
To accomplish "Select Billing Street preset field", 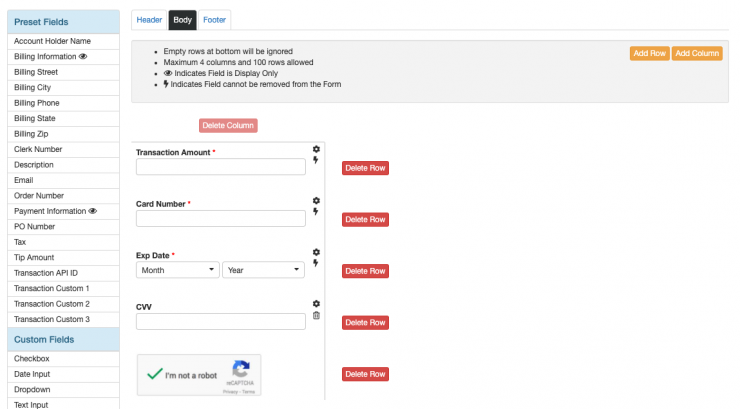I will [x=63, y=72].
